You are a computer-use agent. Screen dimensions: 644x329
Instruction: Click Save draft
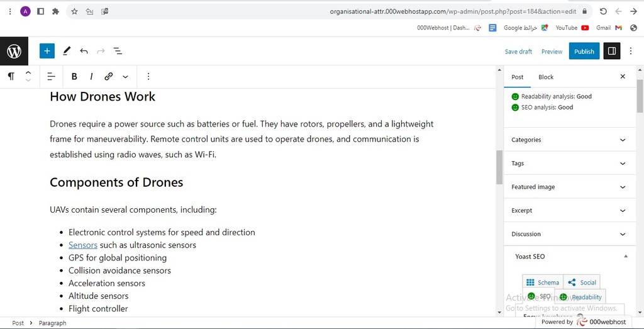(518, 52)
